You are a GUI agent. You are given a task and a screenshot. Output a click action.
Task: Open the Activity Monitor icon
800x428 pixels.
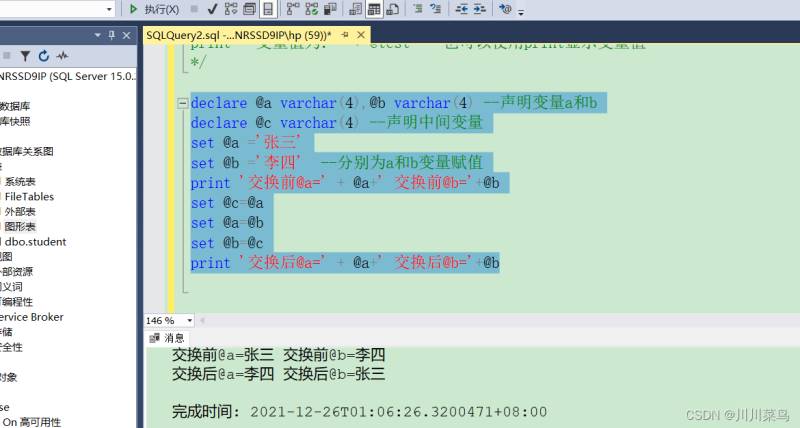[62, 56]
